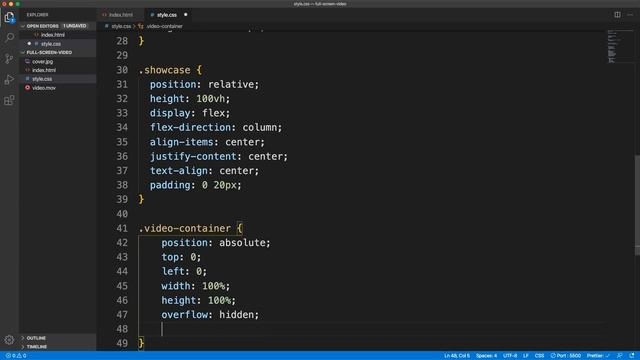This screenshot has width=640, height=360.
Task: Click the '.video-container' selector text
Action: 184,229
